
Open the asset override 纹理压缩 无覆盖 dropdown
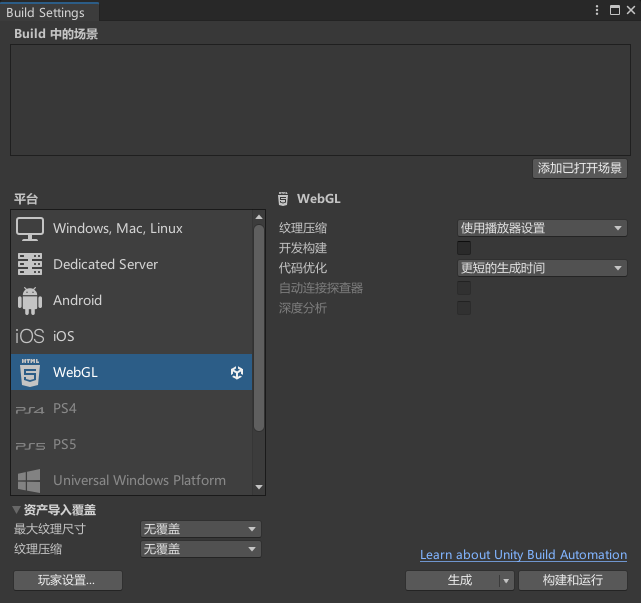pyautogui.click(x=201, y=549)
